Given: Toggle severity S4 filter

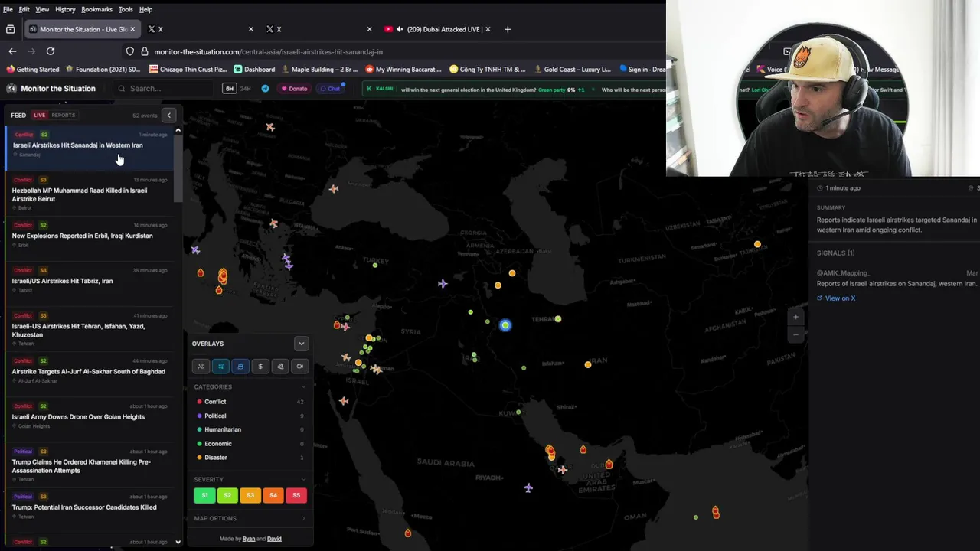Looking at the screenshot, I should tap(273, 496).
